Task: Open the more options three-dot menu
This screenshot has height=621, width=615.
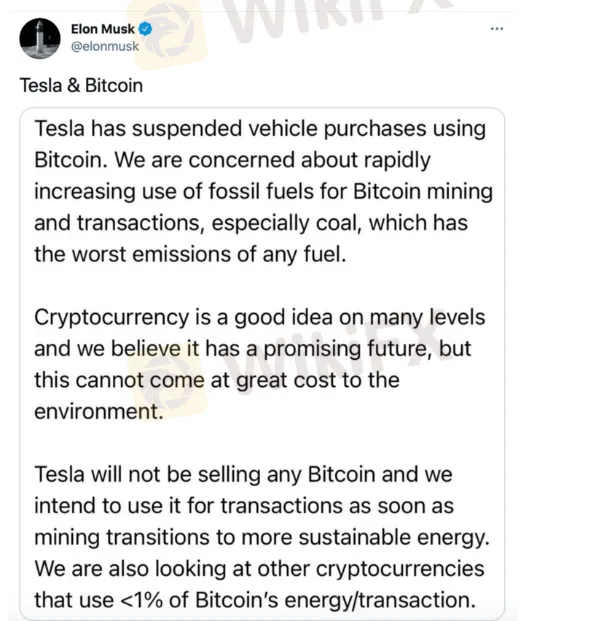Action: point(496,29)
